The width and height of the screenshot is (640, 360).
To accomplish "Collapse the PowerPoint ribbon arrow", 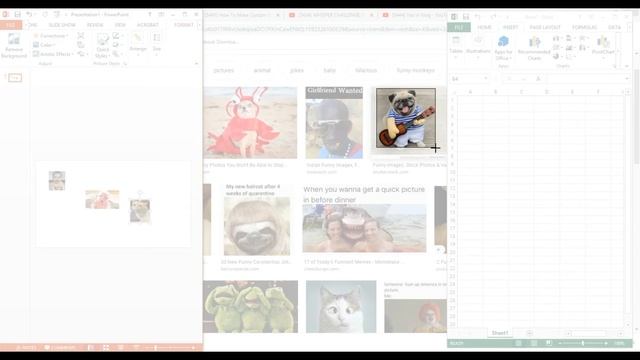I will [196, 64].
